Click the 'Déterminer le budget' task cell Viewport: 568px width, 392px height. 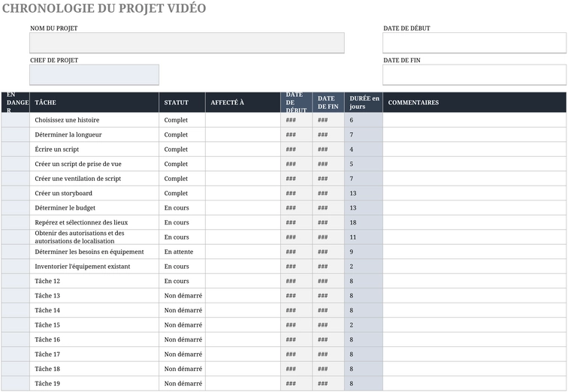point(94,208)
